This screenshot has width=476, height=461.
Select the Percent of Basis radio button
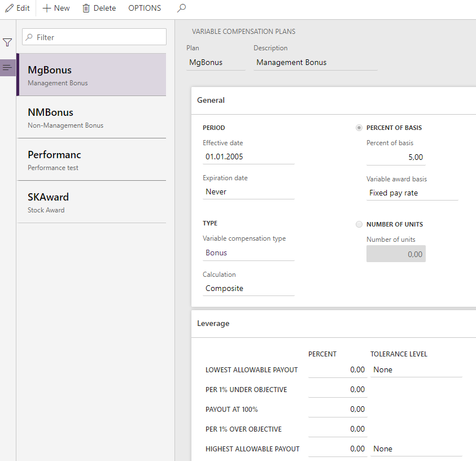pyautogui.click(x=359, y=128)
